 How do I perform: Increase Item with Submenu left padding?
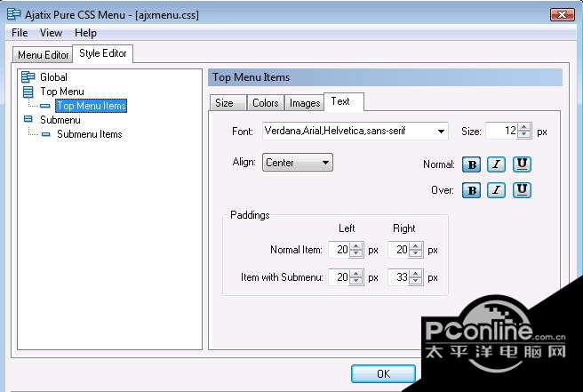point(356,274)
